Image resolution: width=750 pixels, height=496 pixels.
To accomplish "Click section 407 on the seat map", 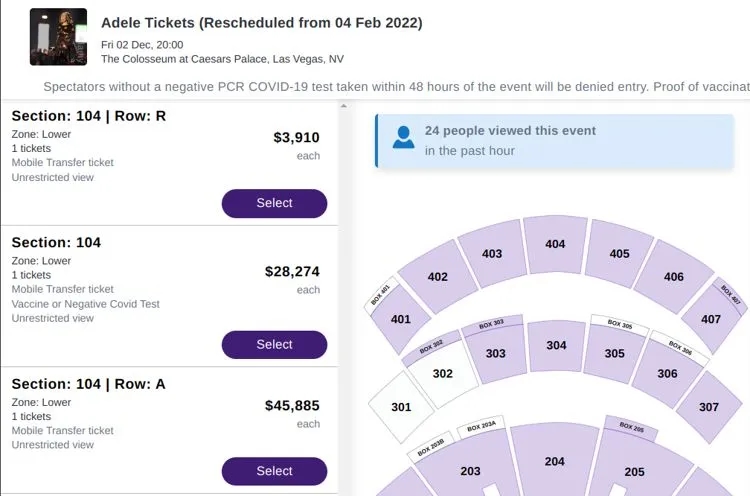I will click(711, 320).
